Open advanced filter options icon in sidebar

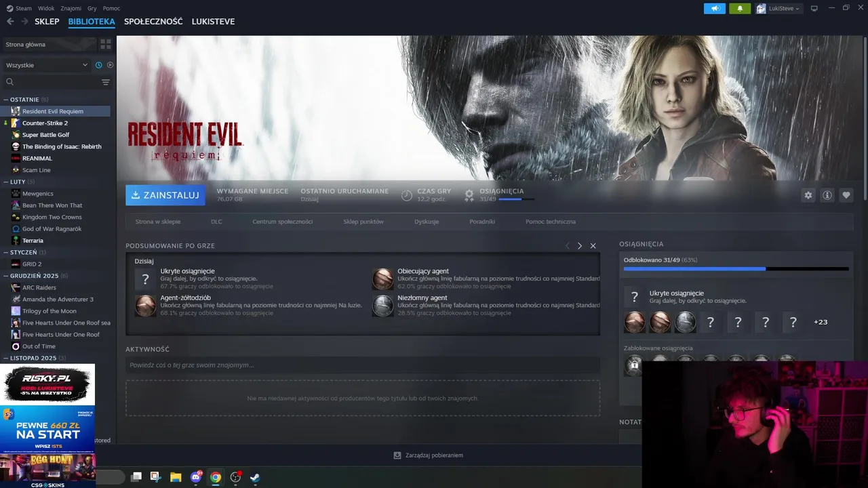tap(105, 82)
